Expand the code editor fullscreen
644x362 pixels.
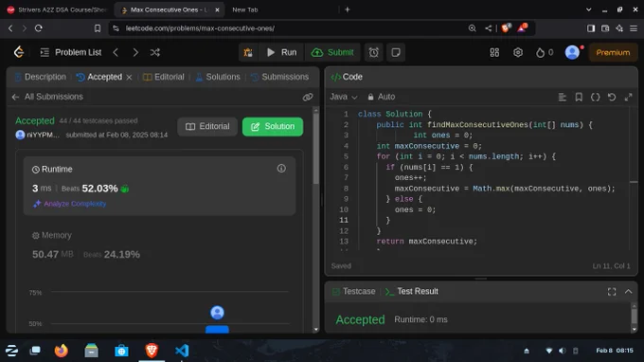pos(629,97)
